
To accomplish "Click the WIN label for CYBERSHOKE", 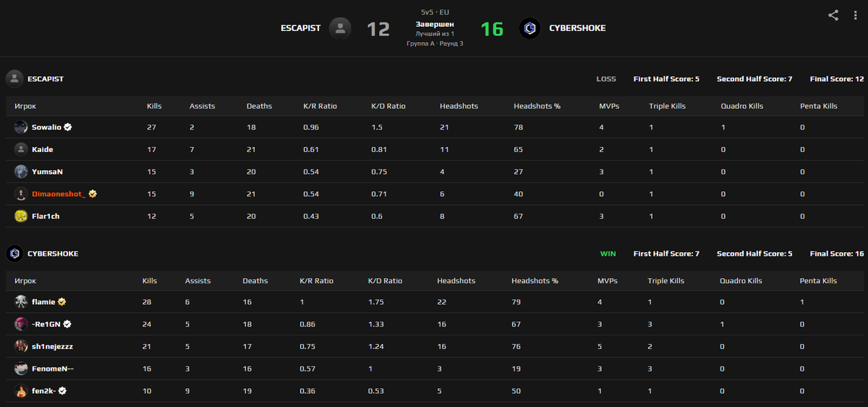I will (x=608, y=253).
